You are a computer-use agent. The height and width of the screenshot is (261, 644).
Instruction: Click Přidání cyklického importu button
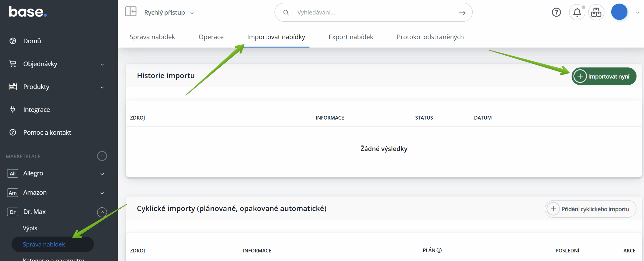pyautogui.click(x=590, y=209)
